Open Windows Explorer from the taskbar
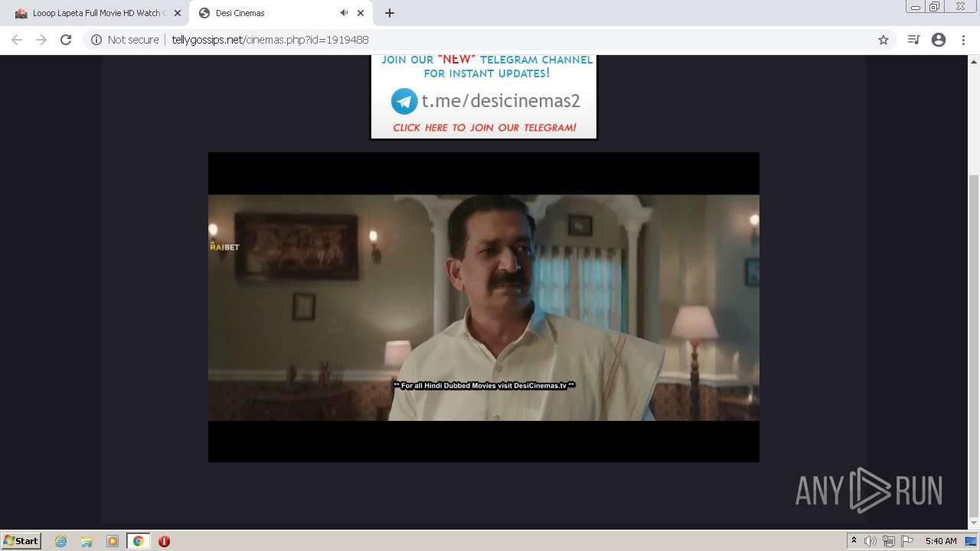Screen dimensions: 980x551 [x=87, y=541]
